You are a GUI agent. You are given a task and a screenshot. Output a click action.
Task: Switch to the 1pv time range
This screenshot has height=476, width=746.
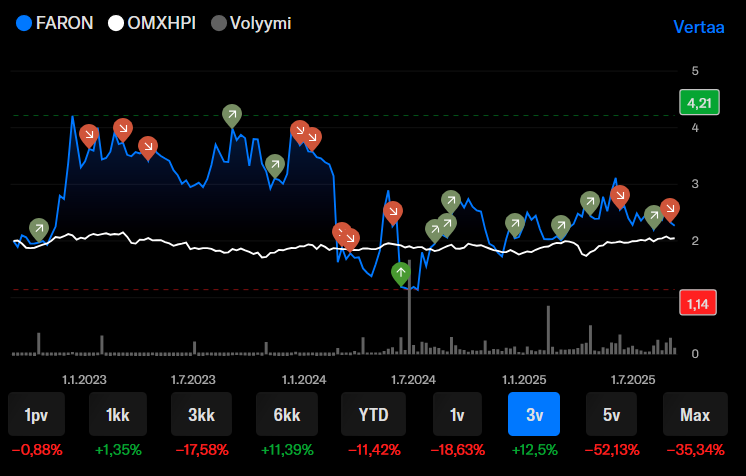tap(34, 414)
